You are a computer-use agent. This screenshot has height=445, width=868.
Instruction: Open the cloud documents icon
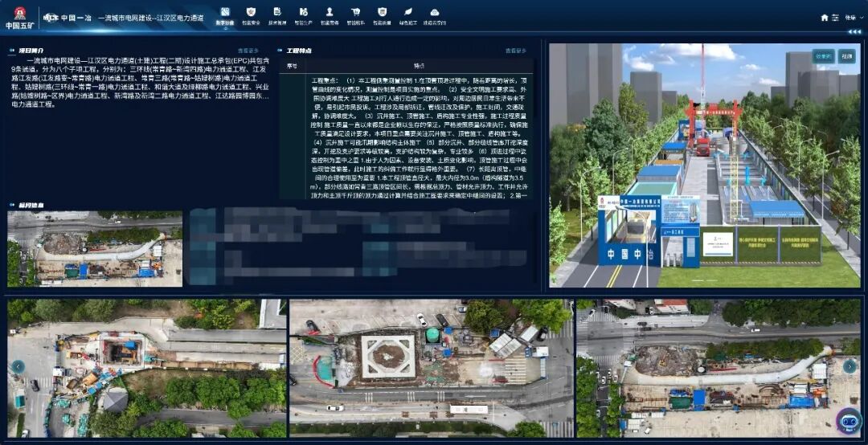click(x=435, y=13)
